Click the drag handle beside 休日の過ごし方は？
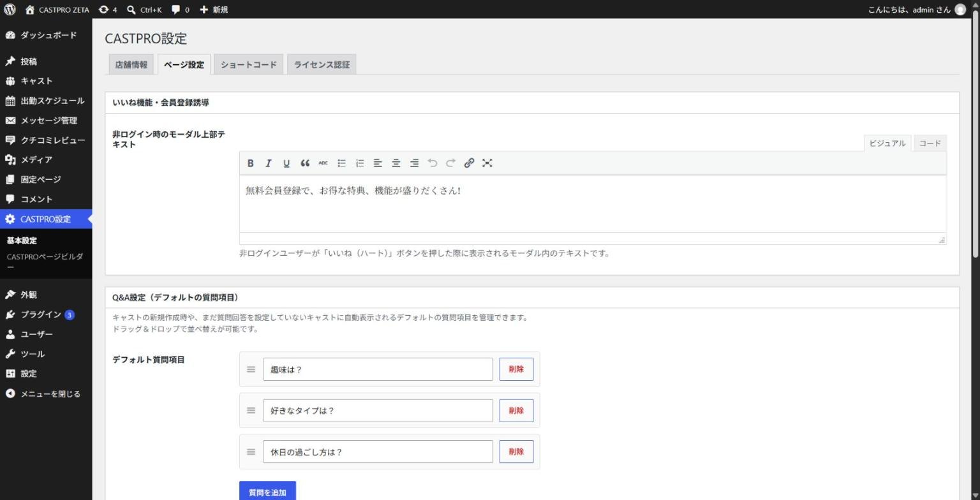This screenshot has width=980, height=500. [251, 452]
